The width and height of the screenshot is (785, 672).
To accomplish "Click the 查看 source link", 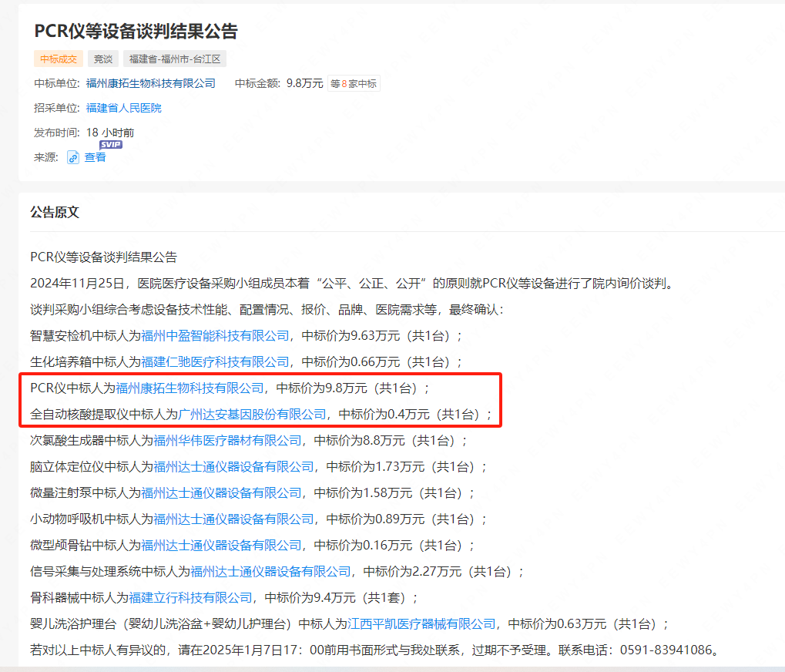I will pos(95,157).
